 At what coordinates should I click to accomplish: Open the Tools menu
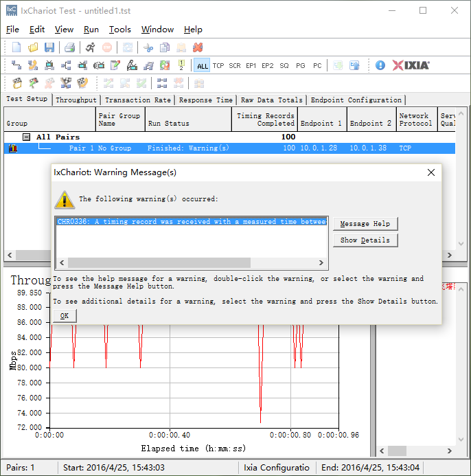pos(120,30)
